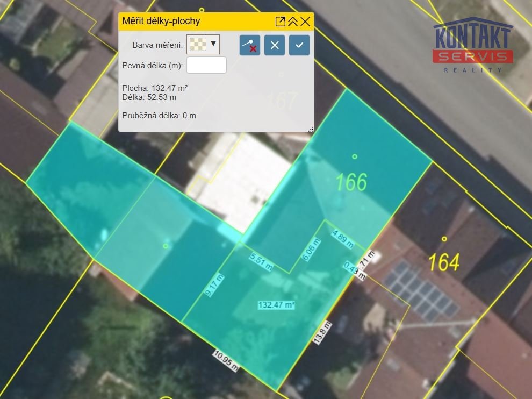The image size is (532, 399).
Task: Pop out the measurement panel to a new window
Action: [280, 22]
